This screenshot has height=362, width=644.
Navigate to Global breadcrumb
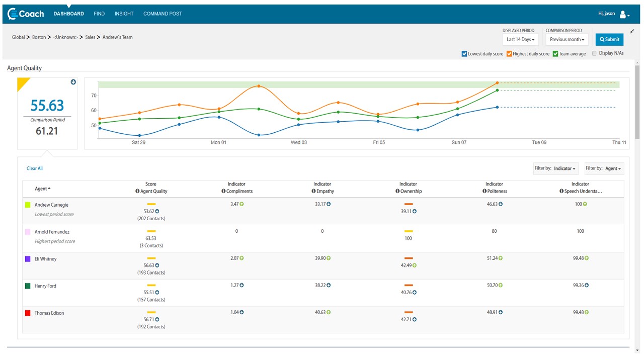pyautogui.click(x=19, y=37)
